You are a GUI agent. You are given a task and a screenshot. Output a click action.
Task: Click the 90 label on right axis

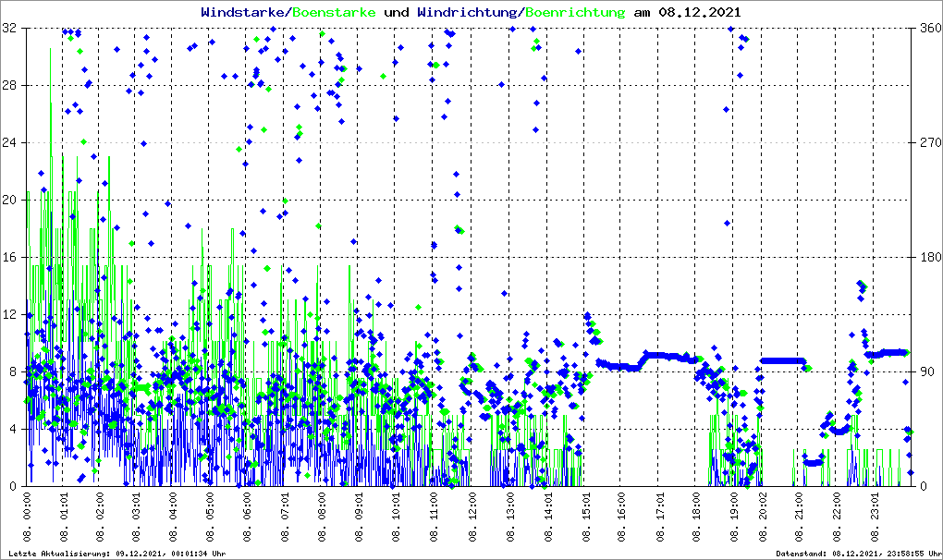tap(926, 371)
